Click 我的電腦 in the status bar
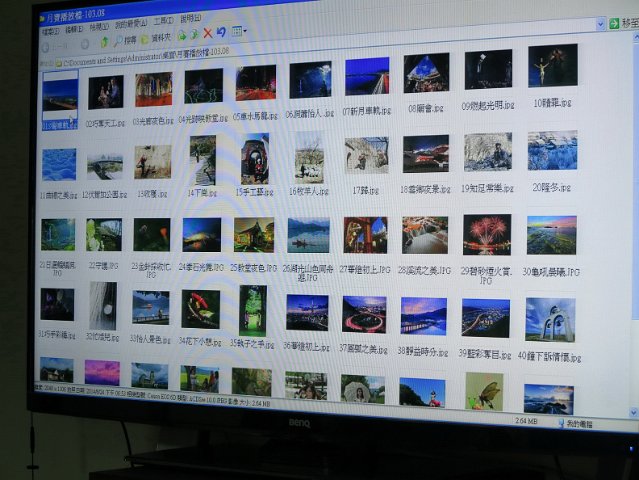Viewport: 639px width, 480px height. [576, 424]
